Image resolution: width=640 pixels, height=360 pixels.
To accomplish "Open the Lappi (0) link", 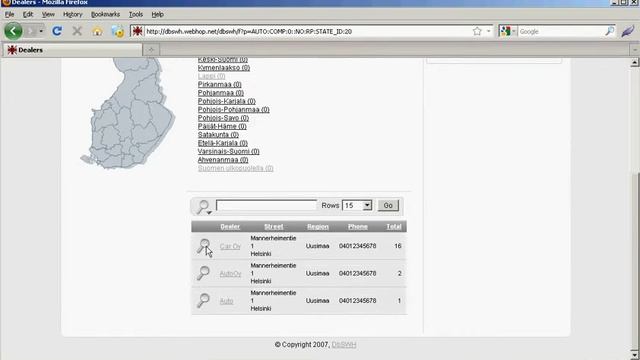I will tap(211, 76).
